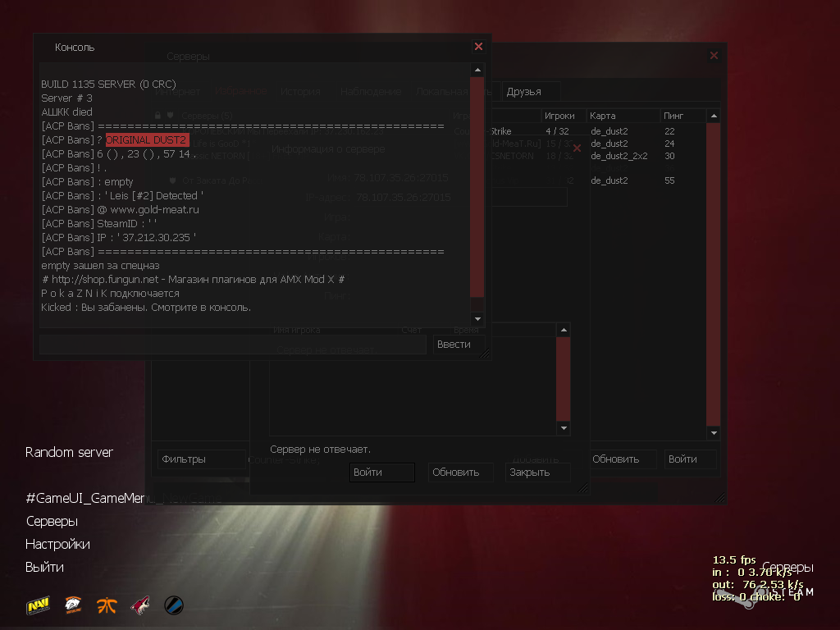Click the Выйти main menu item
The width and height of the screenshot is (840, 630).
pyautogui.click(x=44, y=568)
